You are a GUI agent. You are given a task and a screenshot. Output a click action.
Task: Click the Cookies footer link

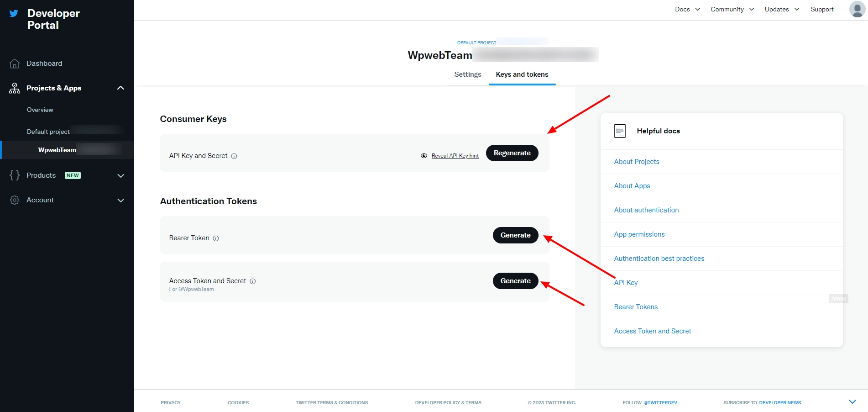(x=238, y=402)
